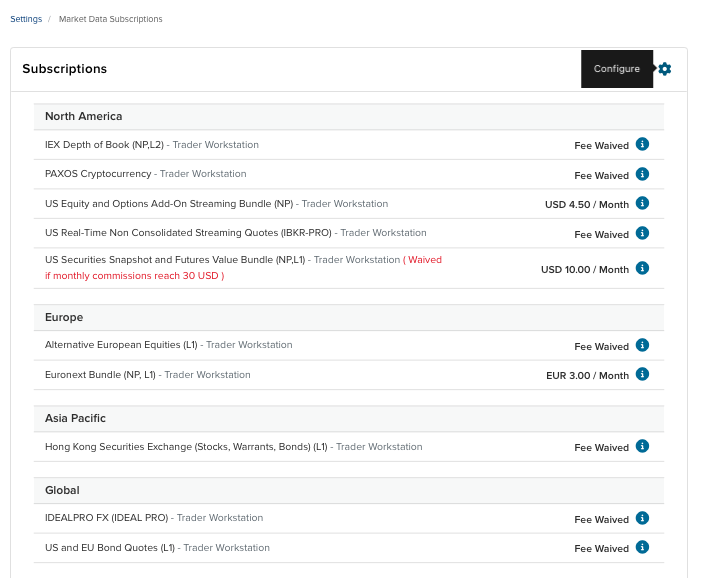Click Fee Waived on PAXOS row
The width and height of the screenshot is (706, 578).
coord(602,176)
